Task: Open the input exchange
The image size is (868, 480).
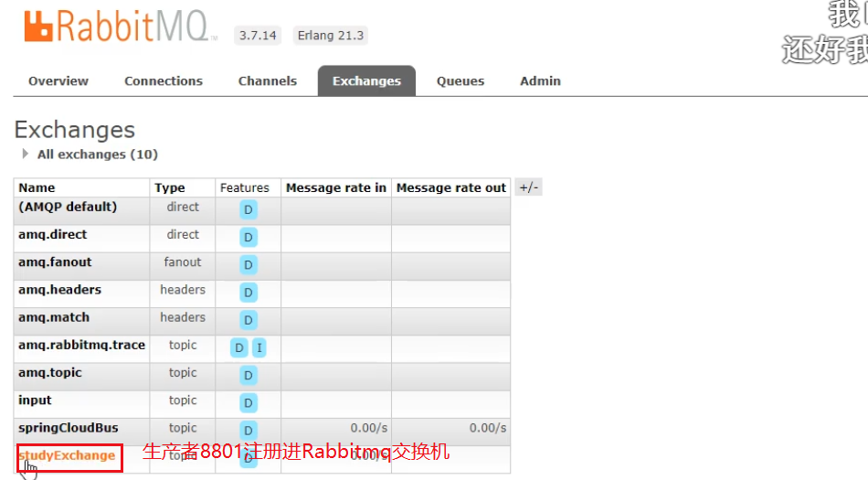Action: [x=35, y=400]
